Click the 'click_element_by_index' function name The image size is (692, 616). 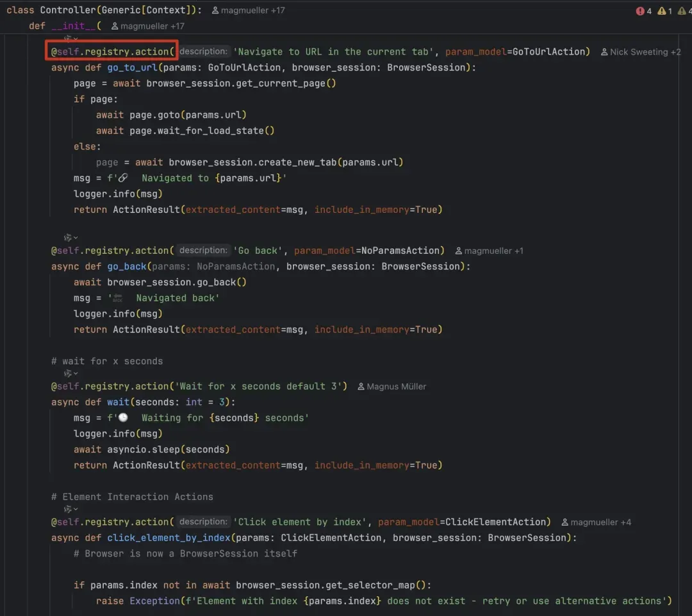(x=169, y=538)
